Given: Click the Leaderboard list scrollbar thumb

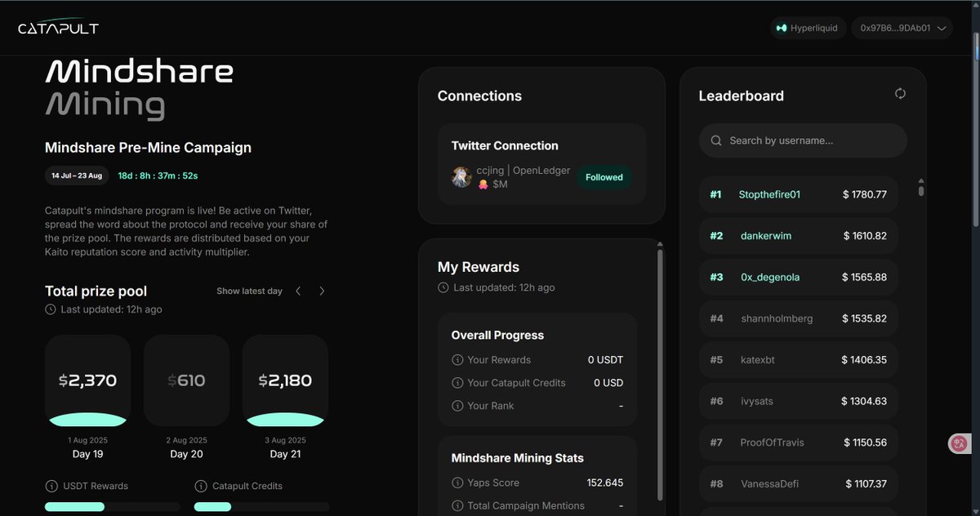Looking at the screenshot, I should pos(921,189).
